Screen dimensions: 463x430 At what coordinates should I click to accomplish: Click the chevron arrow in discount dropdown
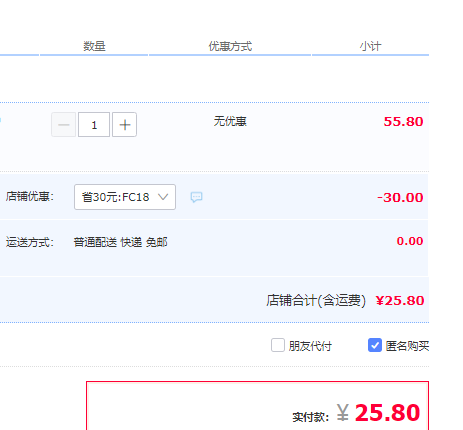point(163,197)
